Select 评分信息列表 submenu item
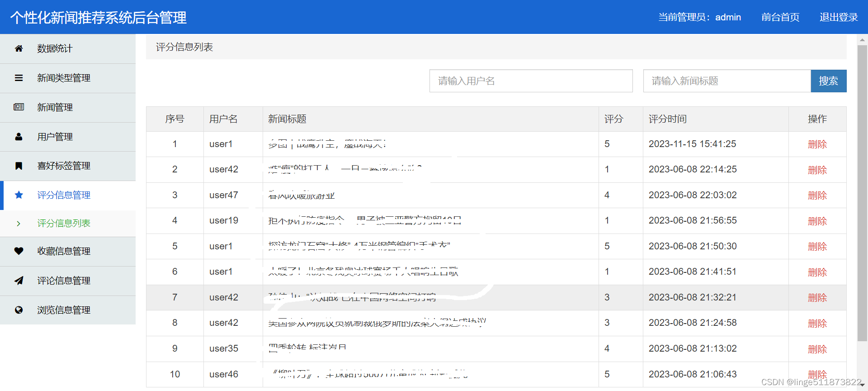Image resolution: width=868 pixels, height=391 pixels. (68, 223)
